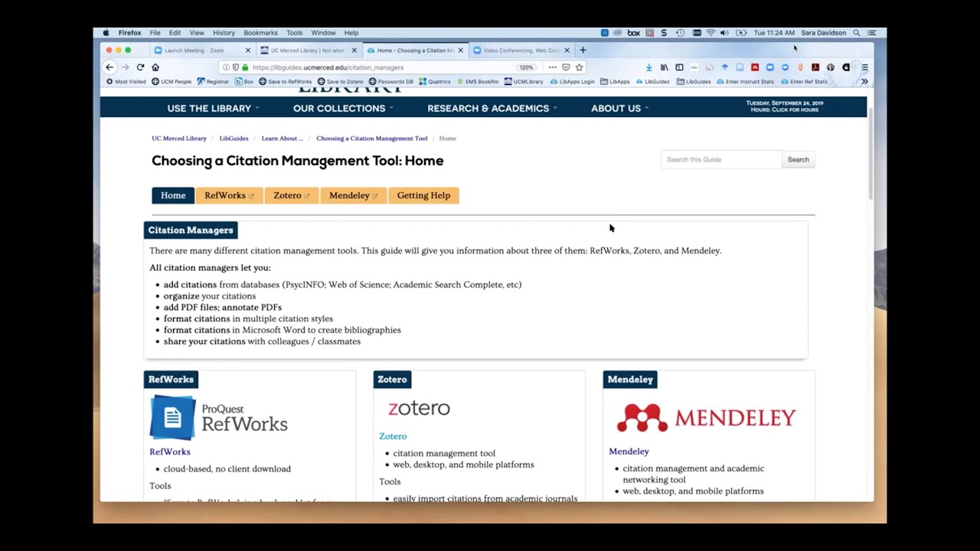
Task: Click the Zotero logo image
Action: [x=419, y=408]
